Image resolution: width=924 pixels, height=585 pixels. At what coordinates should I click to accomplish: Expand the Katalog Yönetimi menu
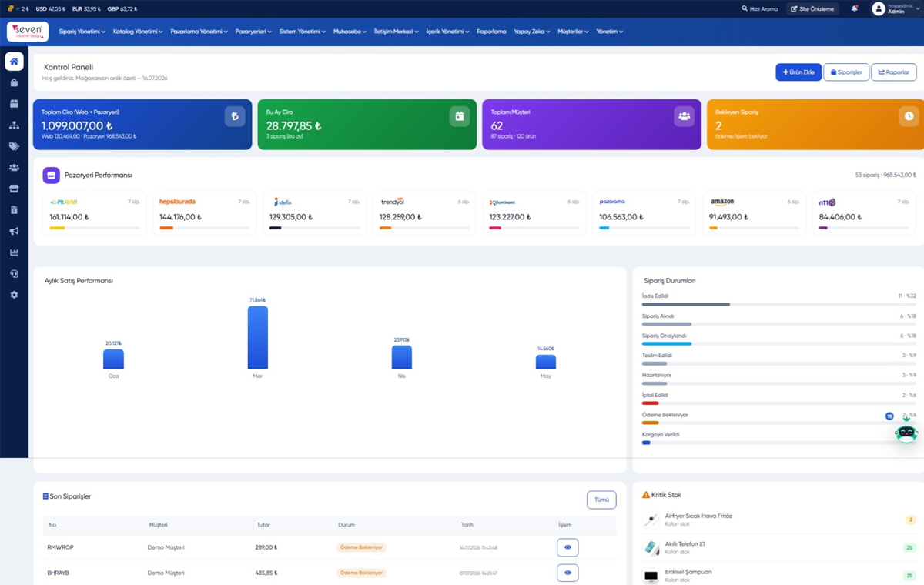[138, 32]
